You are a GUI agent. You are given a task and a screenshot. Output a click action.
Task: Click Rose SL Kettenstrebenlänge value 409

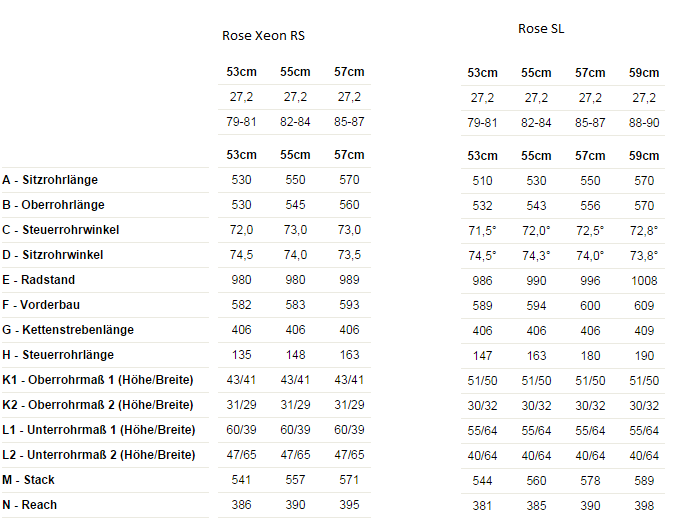pos(644,331)
